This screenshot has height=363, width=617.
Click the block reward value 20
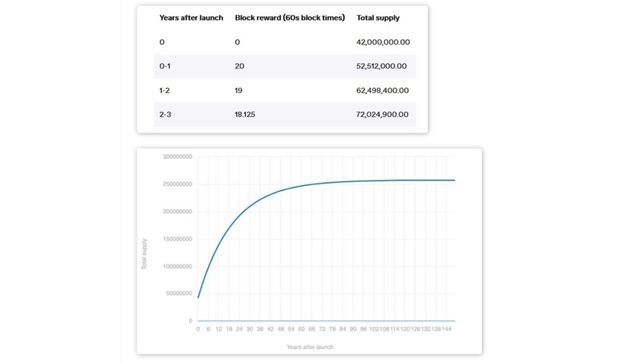pyautogui.click(x=240, y=66)
